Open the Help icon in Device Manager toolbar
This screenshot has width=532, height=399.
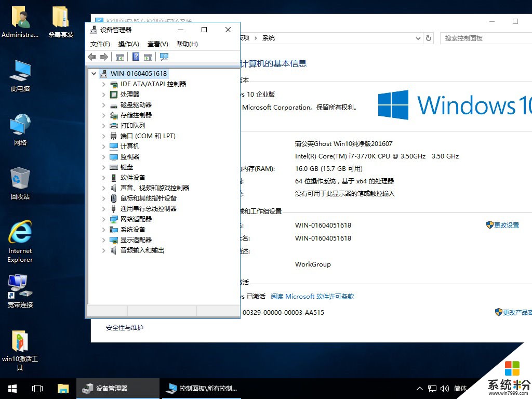point(136,57)
